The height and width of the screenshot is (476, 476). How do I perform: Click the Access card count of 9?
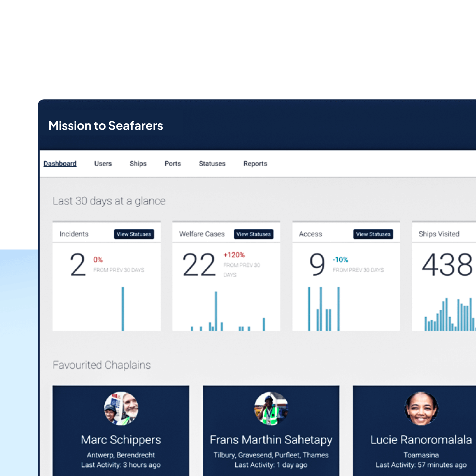317,265
